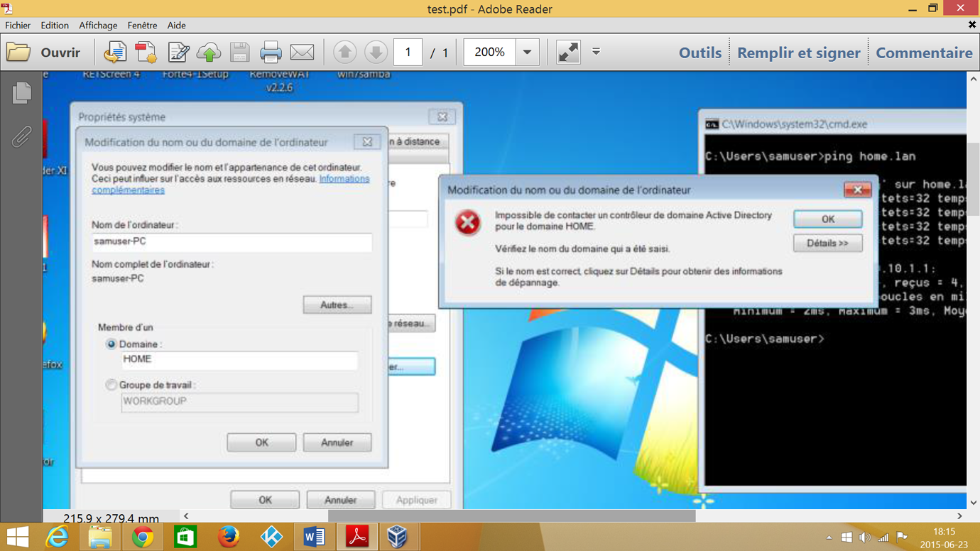Launch Internet Explorer from taskbar
The image size is (980, 551).
click(58, 537)
